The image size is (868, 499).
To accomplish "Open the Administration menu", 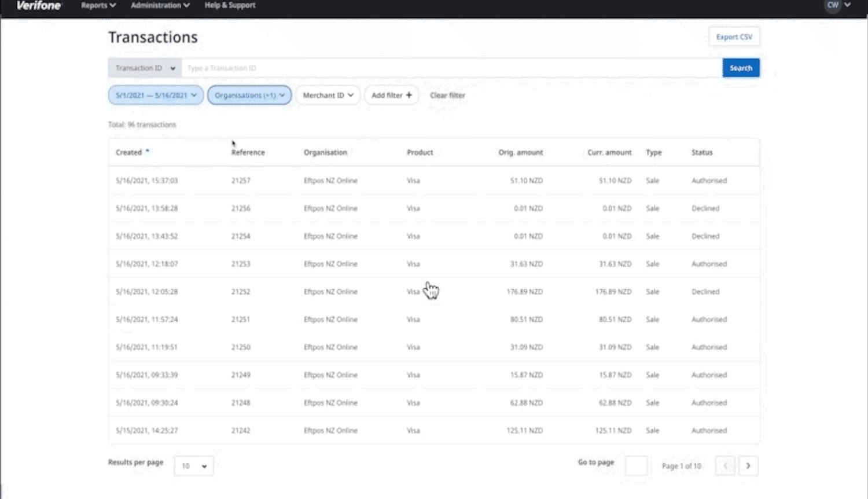I will click(160, 5).
